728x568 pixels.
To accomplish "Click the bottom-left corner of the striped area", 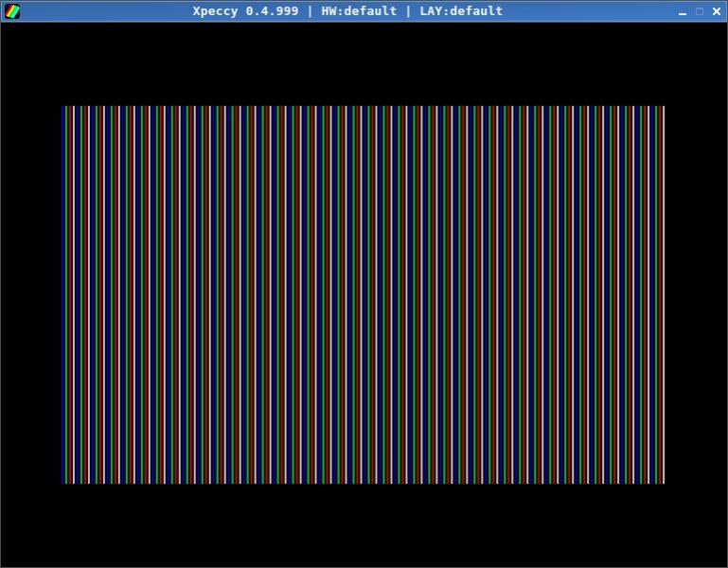I will click(63, 482).
